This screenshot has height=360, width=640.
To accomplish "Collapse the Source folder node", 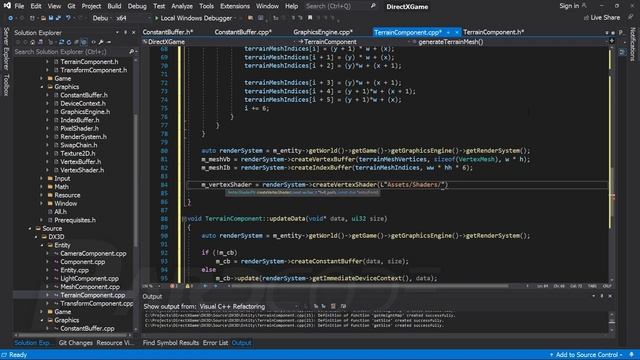I will [30, 229].
